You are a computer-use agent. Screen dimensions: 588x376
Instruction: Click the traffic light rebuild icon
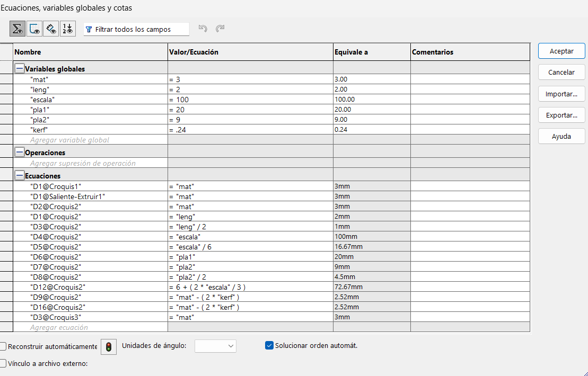(x=109, y=346)
